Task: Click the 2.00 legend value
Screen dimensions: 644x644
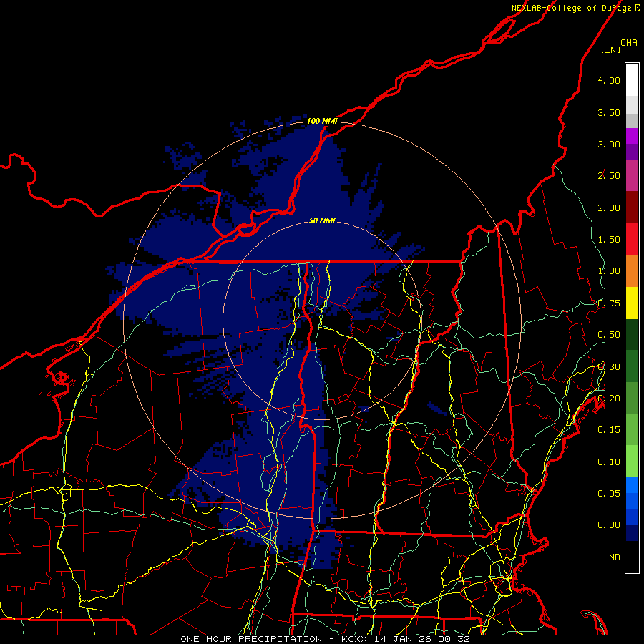Action: point(609,208)
